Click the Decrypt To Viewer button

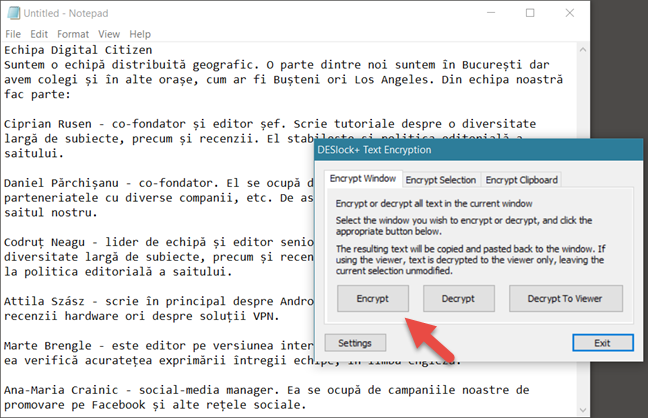point(565,299)
